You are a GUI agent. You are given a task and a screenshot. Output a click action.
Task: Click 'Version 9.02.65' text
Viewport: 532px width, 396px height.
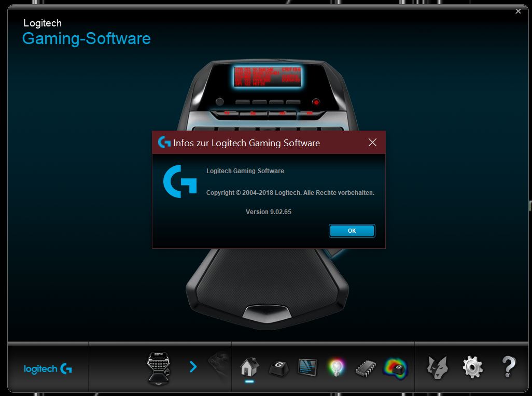pos(269,212)
